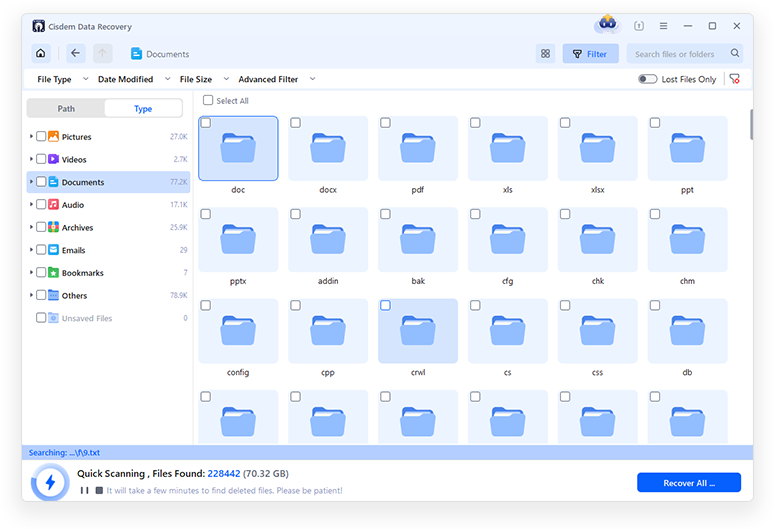Open the db folder
The height and width of the screenshot is (531, 776).
tap(687, 331)
